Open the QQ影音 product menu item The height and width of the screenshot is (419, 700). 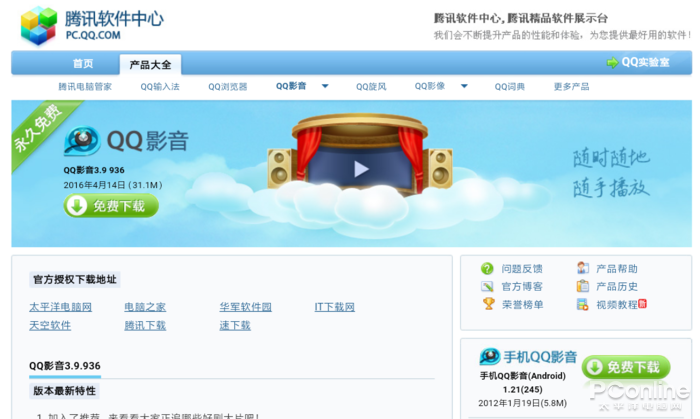coord(291,86)
